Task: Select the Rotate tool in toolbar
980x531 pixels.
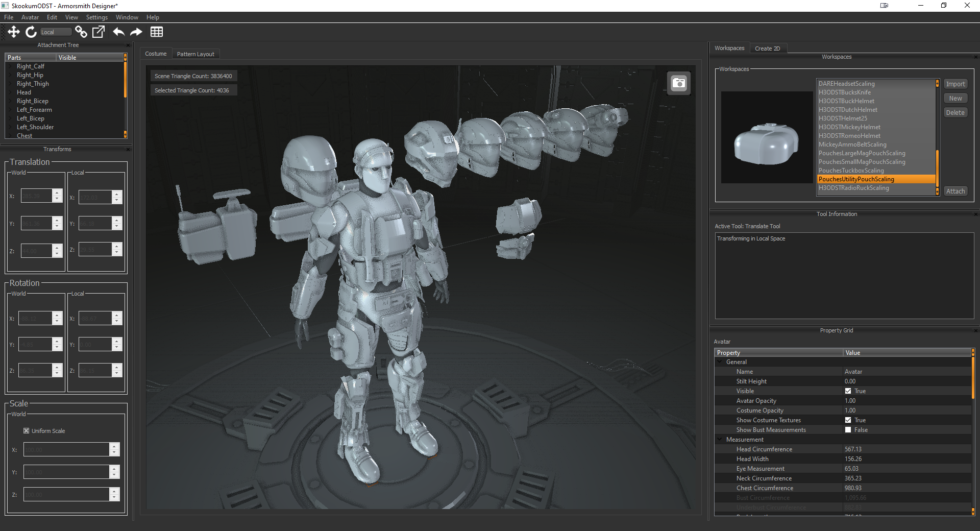Action: (31, 32)
